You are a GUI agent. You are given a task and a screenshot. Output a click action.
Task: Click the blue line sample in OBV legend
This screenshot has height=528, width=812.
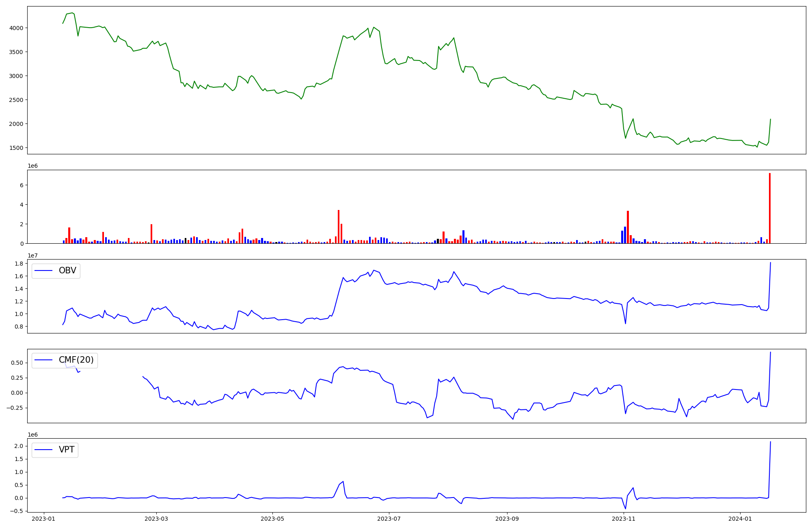44,271
